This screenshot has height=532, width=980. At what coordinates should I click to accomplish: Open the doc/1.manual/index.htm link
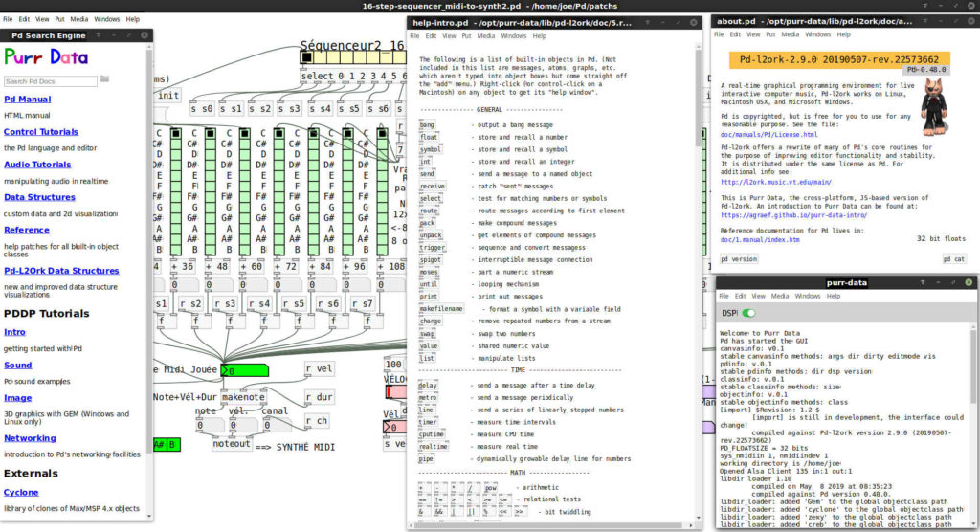point(760,239)
